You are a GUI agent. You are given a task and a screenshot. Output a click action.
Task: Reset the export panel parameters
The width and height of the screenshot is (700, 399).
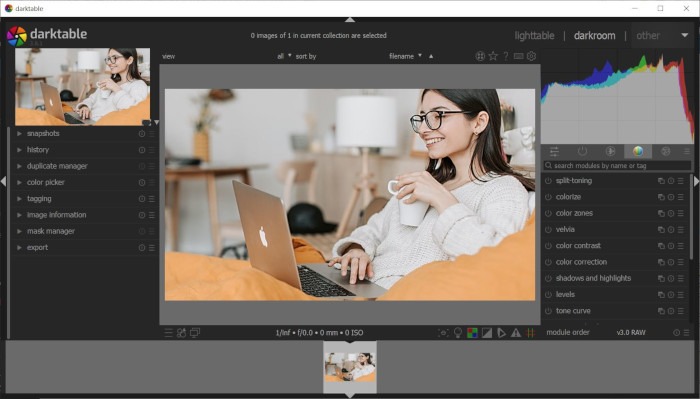142,248
